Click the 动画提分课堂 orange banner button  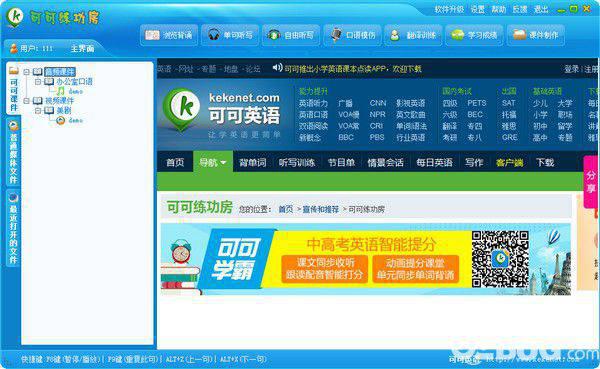tap(416, 269)
